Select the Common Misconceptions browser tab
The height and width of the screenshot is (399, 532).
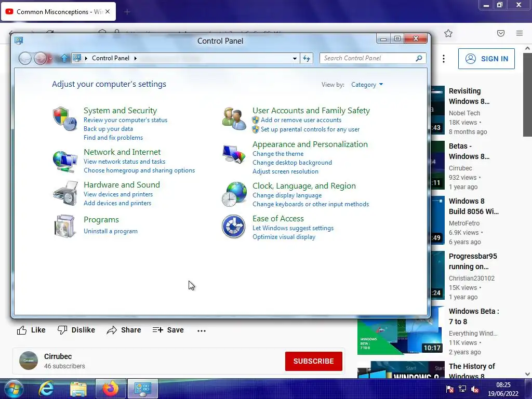point(58,11)
